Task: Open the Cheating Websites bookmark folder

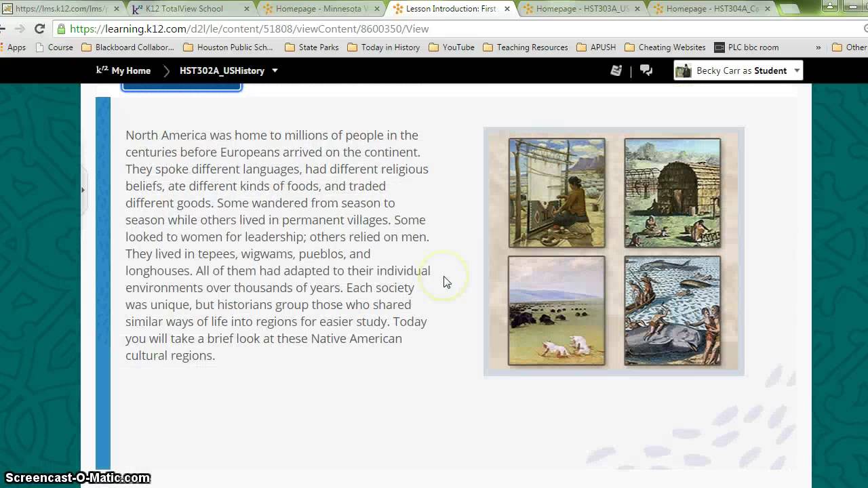Action: pos(665,47)
